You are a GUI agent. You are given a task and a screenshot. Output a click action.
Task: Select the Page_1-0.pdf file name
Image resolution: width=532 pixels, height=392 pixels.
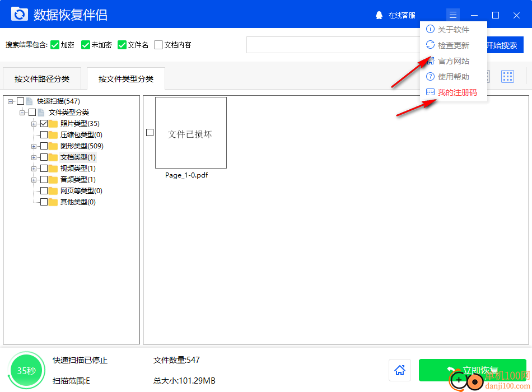(186, 175)
